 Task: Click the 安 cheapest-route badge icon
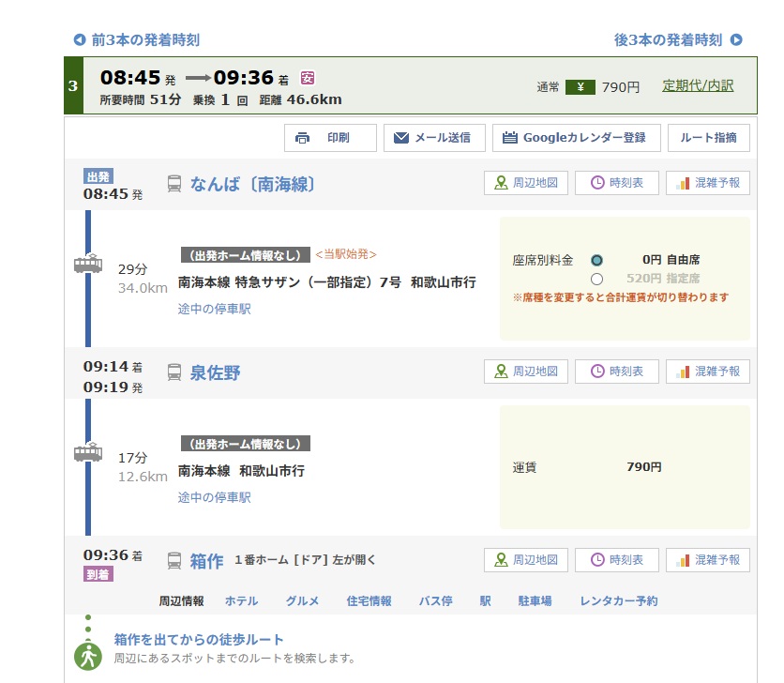click(x=308, y=78)
